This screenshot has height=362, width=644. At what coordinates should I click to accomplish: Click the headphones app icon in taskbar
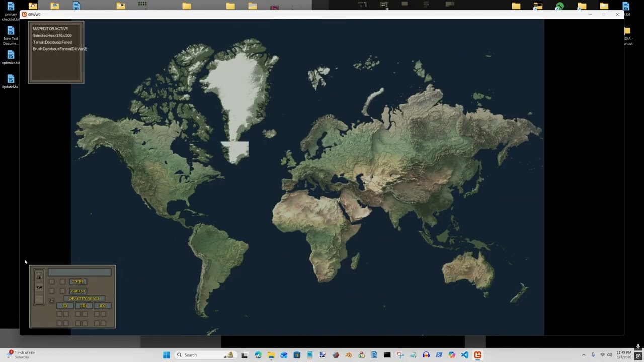pyautogui.click(x=426, y=355)
